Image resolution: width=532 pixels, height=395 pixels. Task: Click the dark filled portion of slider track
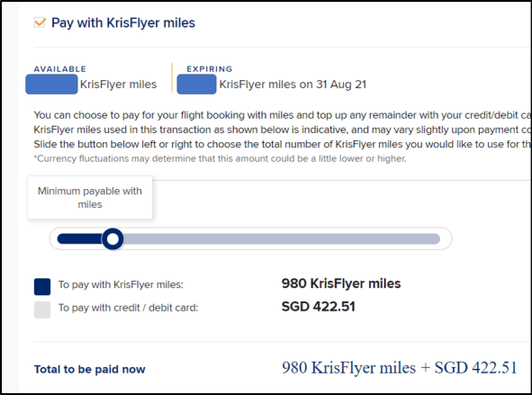coord(80,239)
